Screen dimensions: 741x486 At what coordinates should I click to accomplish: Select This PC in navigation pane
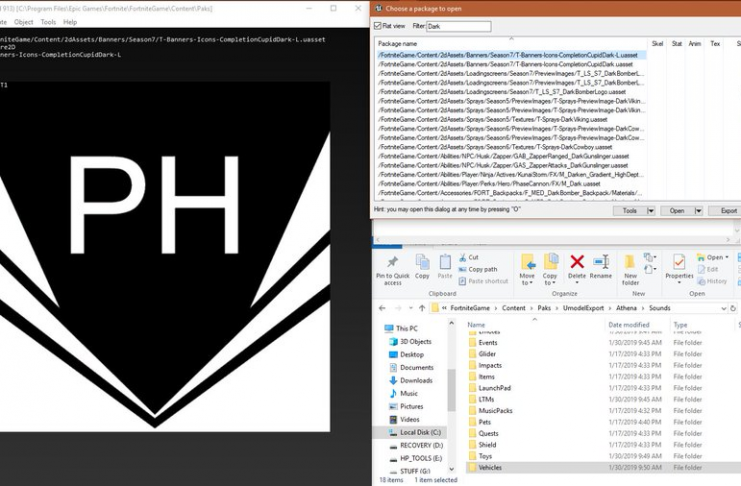pos(401,328)
